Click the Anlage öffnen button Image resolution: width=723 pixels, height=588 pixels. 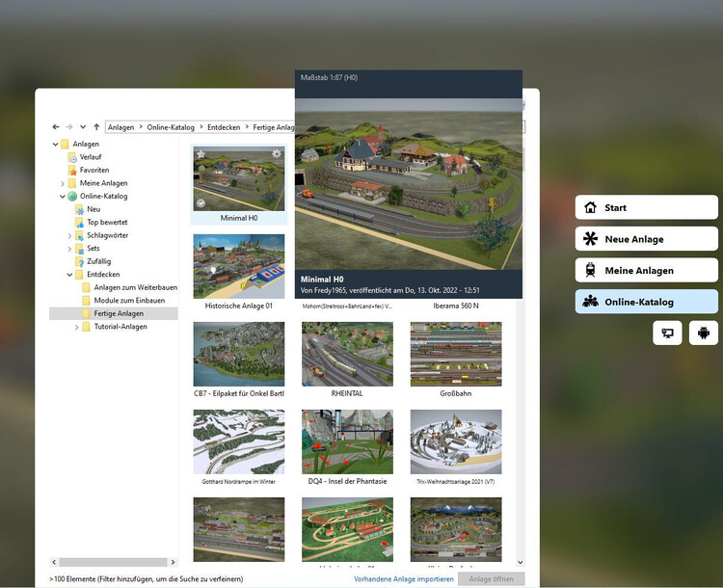point(491,578)
